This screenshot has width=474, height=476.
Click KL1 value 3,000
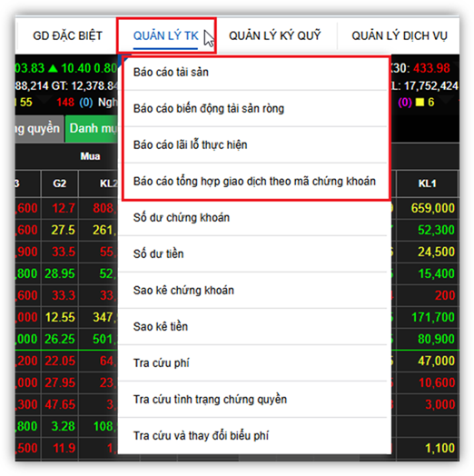pyautogui.click(x=440, y=404)
